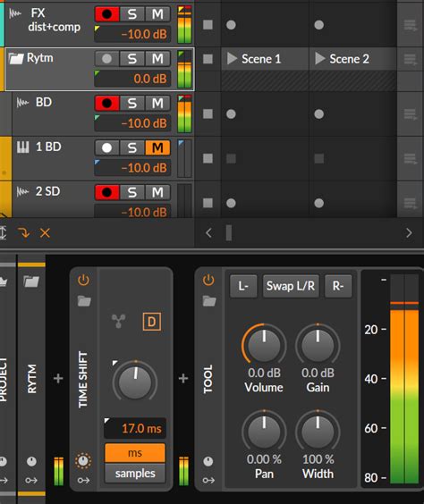Click the 17.0 ms value field
Viewport: 424px width, 504px height.
point(135,428)
